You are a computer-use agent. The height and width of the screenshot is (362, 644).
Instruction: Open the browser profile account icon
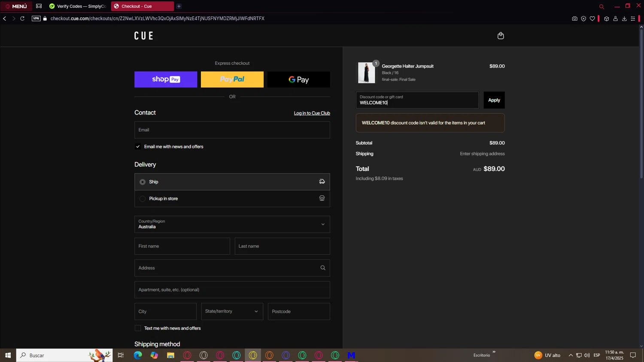point(615,19)
